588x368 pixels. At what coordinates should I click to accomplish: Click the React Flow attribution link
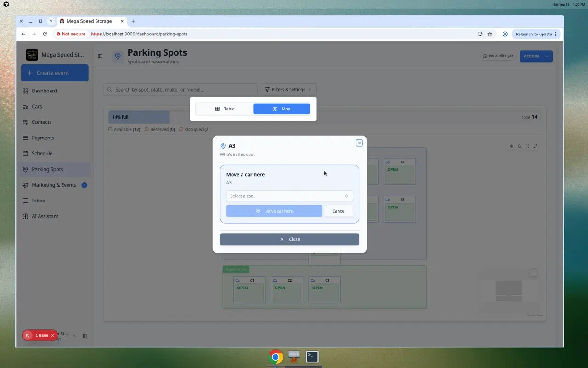535,316
